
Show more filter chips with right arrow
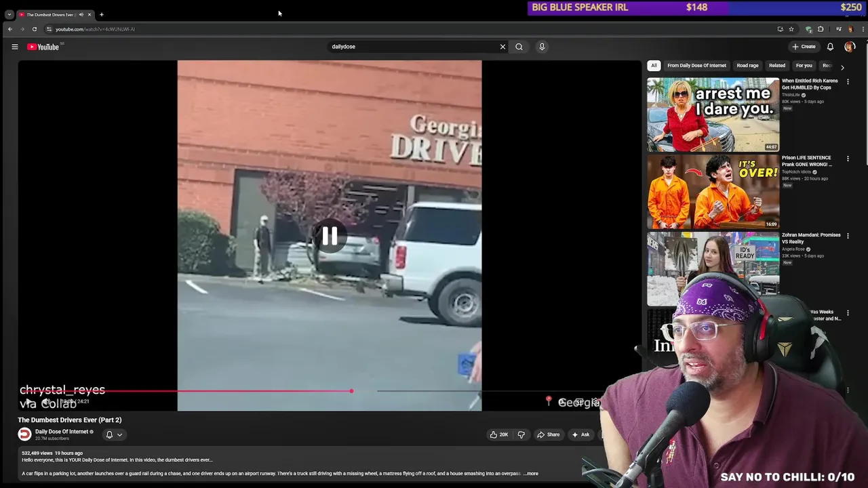pos(842,68)
